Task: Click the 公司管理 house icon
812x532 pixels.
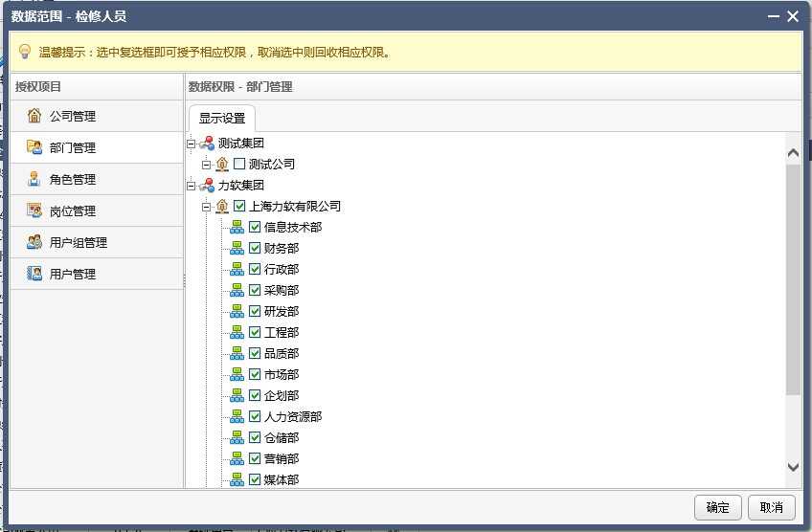Action: pos(34,116)
